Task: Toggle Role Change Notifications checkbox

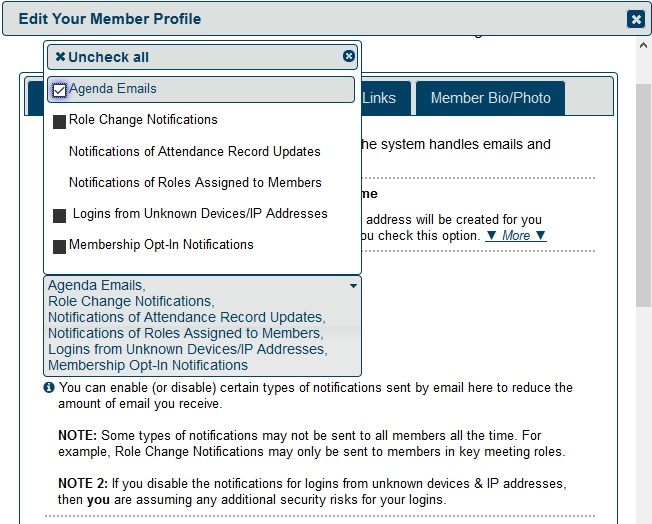Action: (59, 122)
